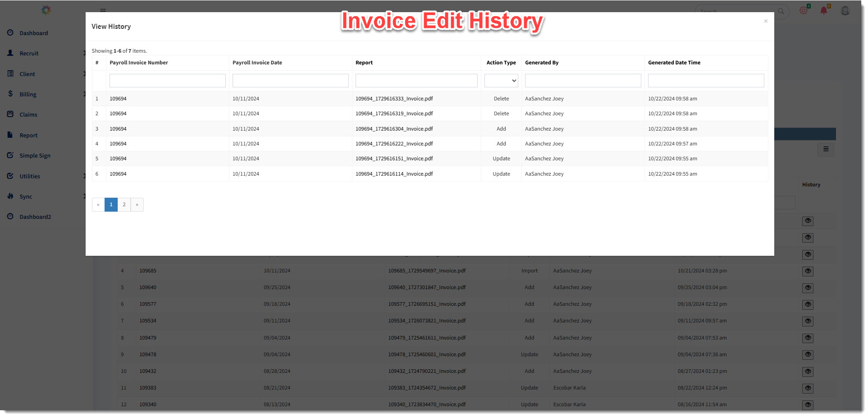The image size is (868, 417).
Task: Click the settings gear icon in header
Action: click(804, 10)
